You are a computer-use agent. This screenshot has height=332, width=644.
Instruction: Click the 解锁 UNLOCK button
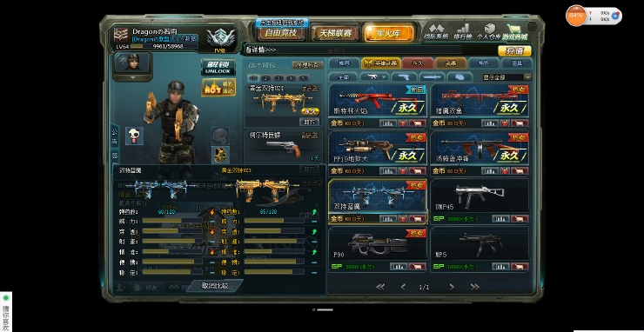(x=218, y=67)
